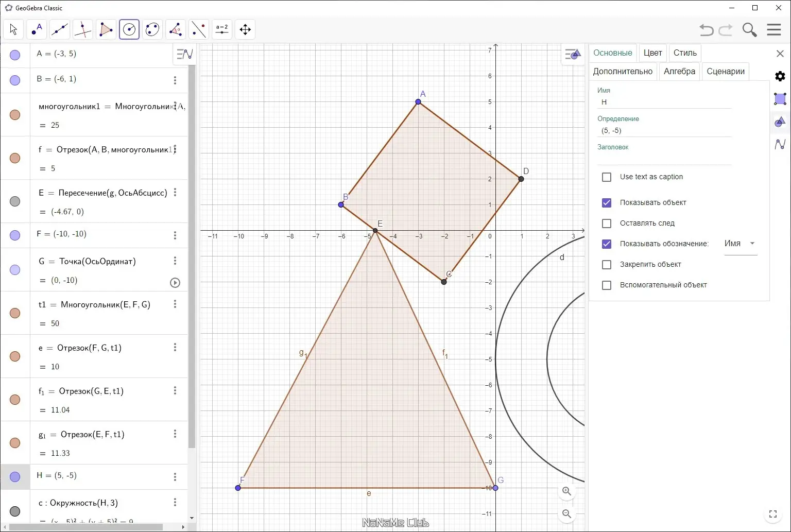The image size is (791, 532).
Task: Undo the last action
Action: pyautogui.click(x=707, y=30)
